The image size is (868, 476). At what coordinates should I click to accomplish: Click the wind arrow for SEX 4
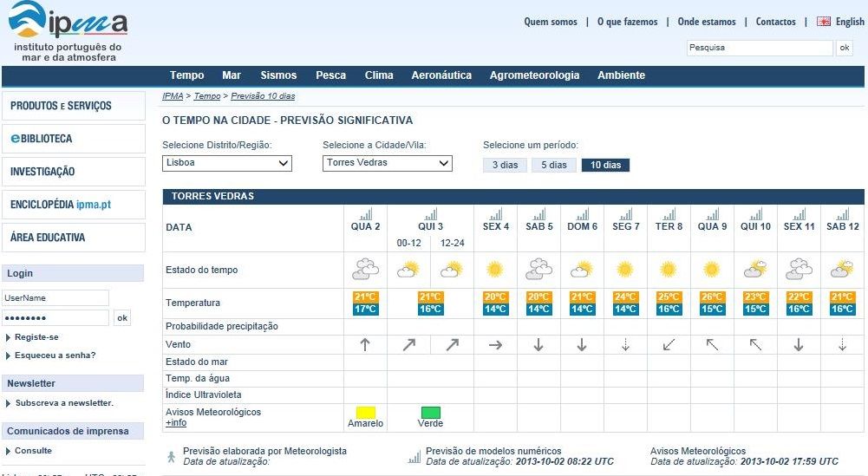click(x=495, y=345)
